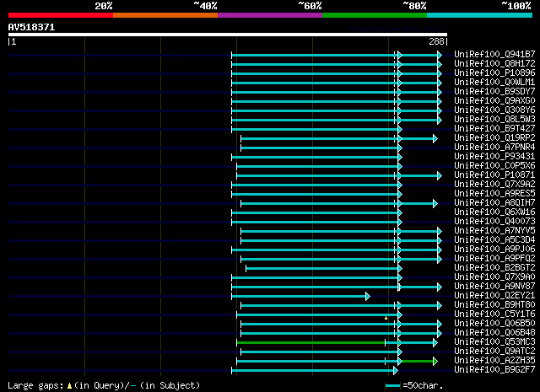Open hit UniRef100_Q8H172
The image size is (540, 392).
coord(494,64)
